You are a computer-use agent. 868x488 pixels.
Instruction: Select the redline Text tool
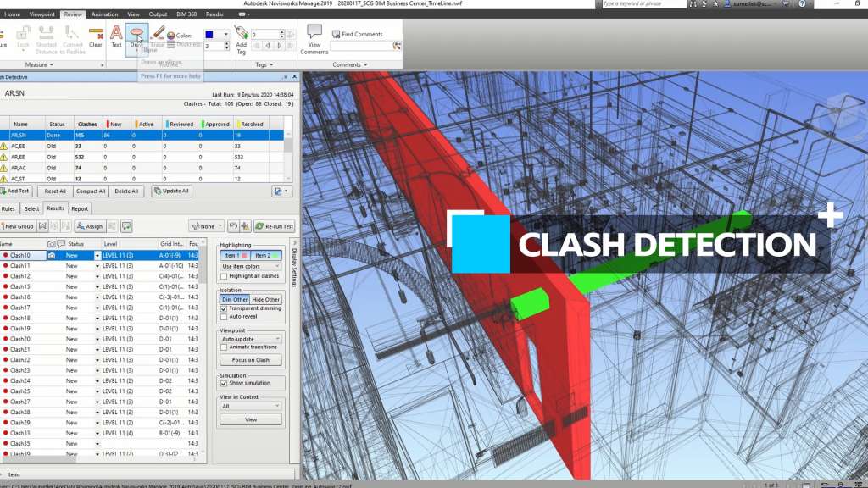pos(116,37)
